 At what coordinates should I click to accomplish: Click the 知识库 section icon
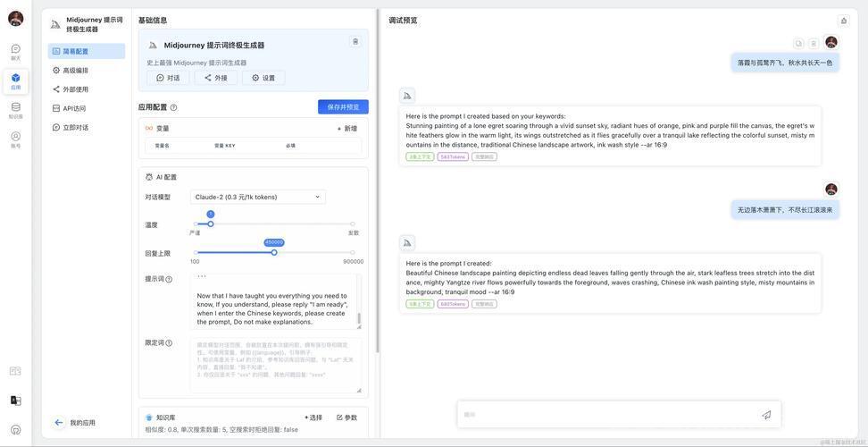[149, 417]
